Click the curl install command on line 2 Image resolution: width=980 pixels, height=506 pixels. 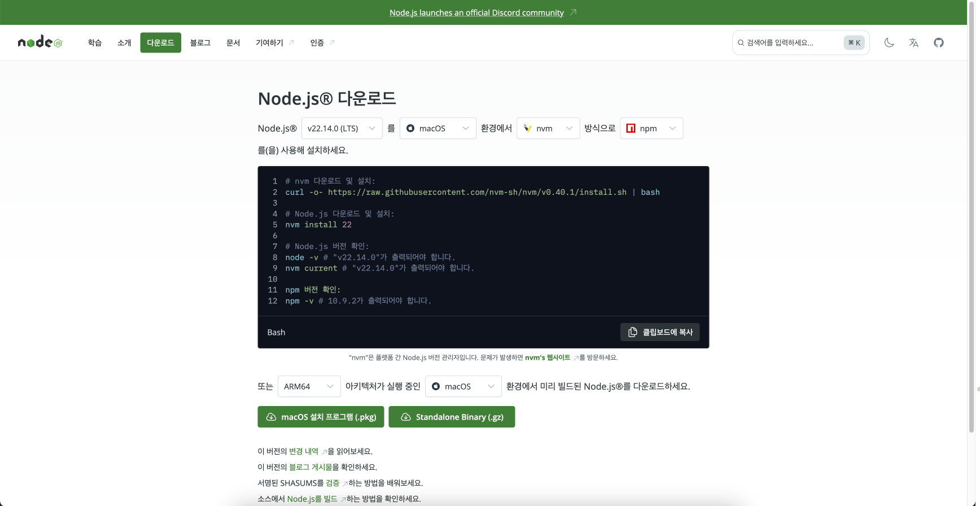tap(473, 192)
